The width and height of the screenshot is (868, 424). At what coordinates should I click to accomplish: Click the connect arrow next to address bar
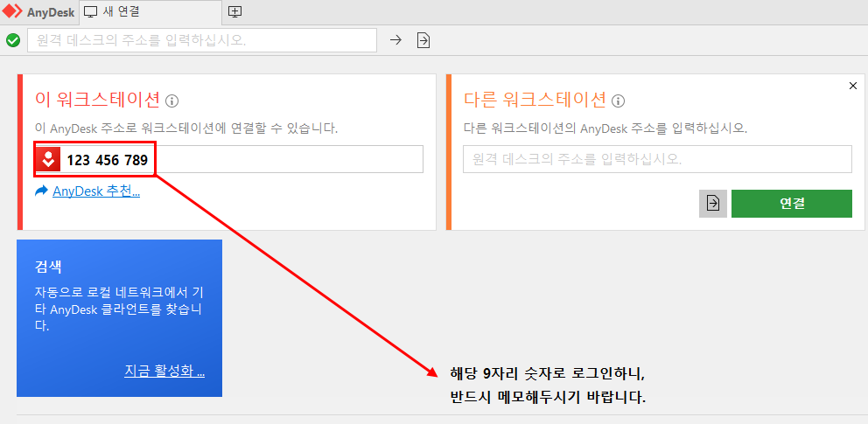click(395, 40)
